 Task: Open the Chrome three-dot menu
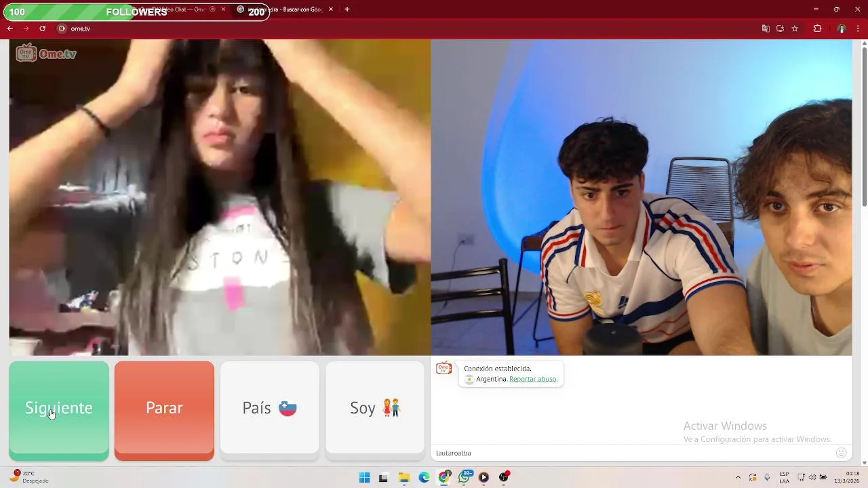pyautogui.click(x=859, y=28)
